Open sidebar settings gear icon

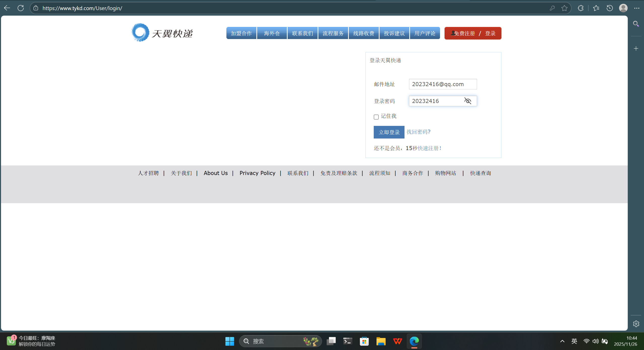pyautogui.click(x=636, y=324)
